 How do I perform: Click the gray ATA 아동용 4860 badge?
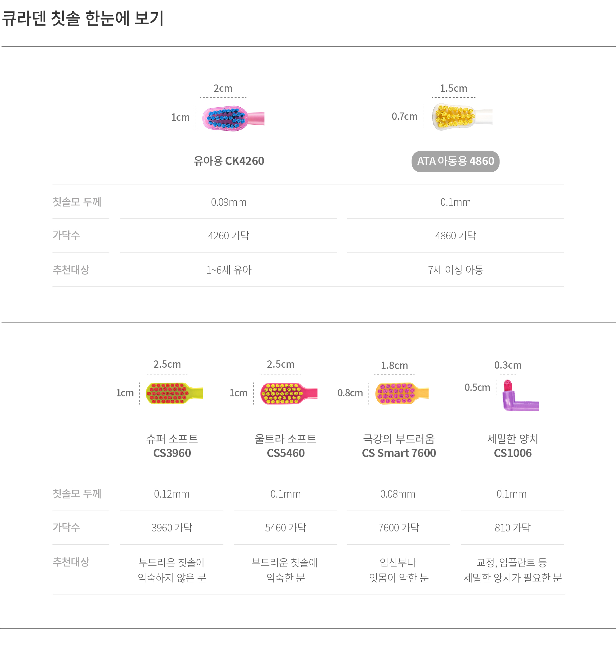(x=455, y=161)
